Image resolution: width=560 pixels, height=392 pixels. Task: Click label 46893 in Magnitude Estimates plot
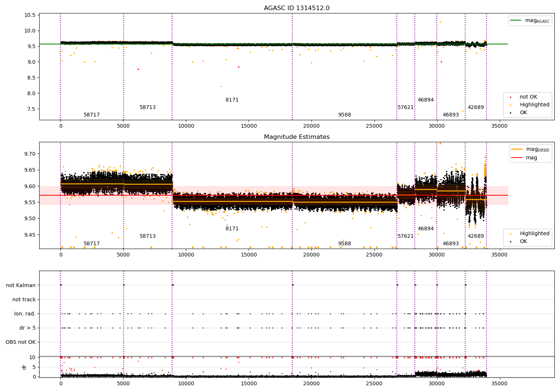[x=451, y=244]
